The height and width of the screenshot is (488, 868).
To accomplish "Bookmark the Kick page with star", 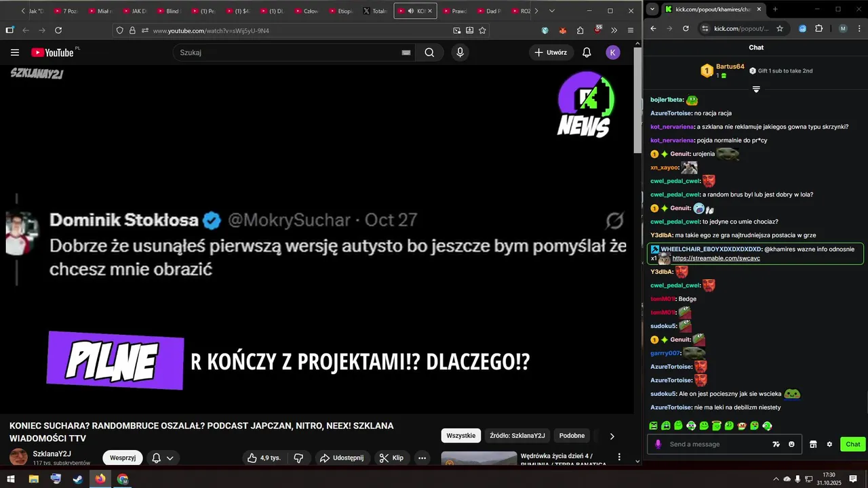I will 780,28.
